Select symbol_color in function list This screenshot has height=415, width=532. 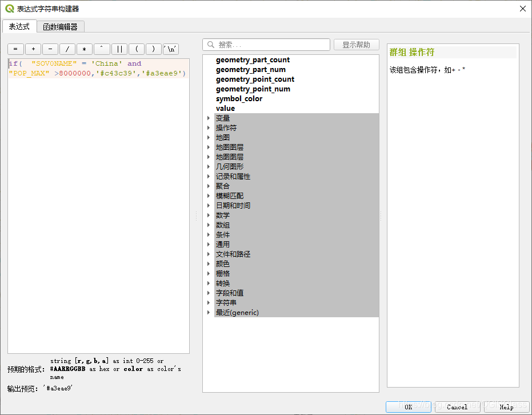239,99
